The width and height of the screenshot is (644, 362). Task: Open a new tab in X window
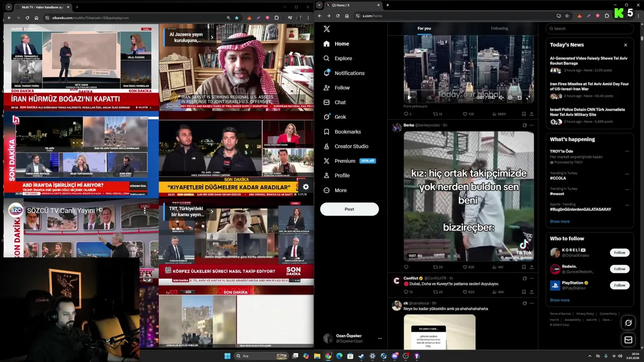tap(387, 5)
